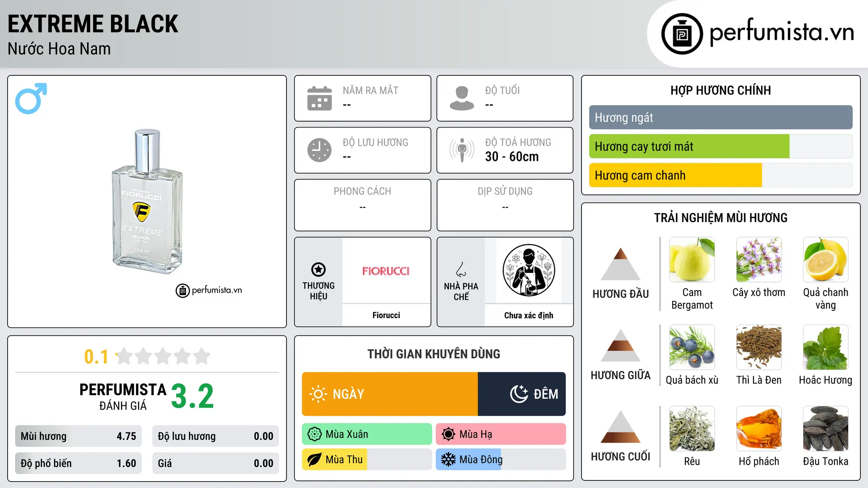Click the Phong Cách label

coord(362,191)
